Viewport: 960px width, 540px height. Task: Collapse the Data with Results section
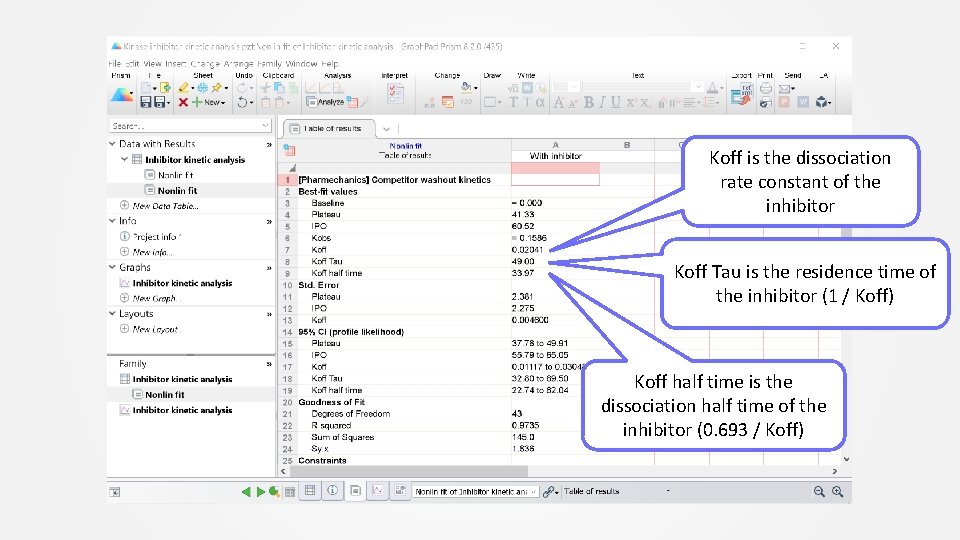pos(112,144)
